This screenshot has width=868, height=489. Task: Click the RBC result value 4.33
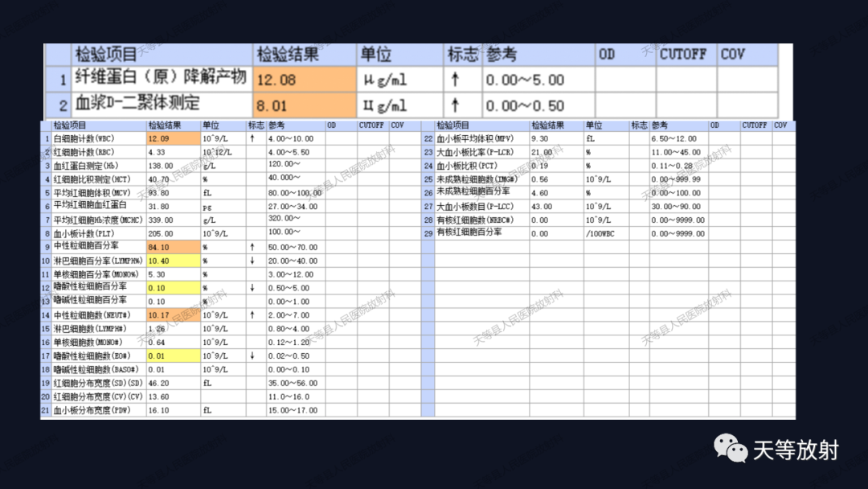point(156,152)
